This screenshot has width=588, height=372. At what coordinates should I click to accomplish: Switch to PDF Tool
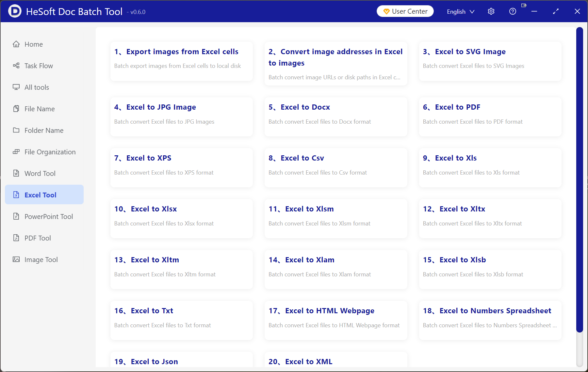[x=44, y=238]
